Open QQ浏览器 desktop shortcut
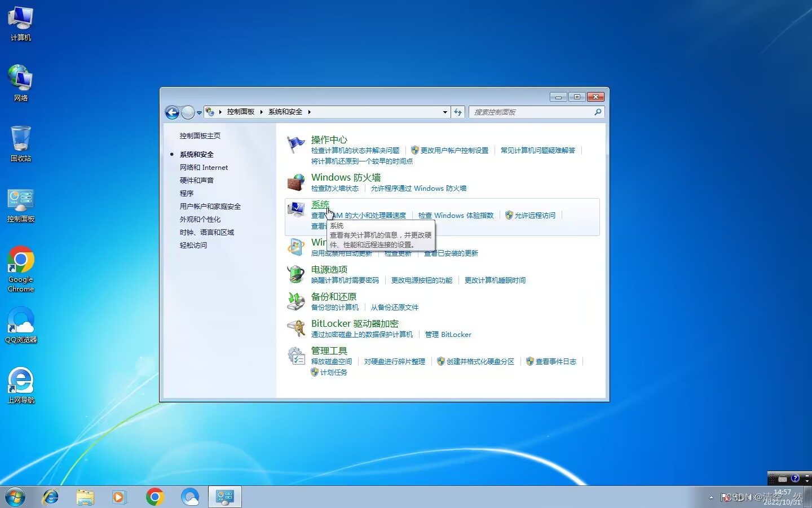This screenshot has width=812, height=508. coord(21,325)
